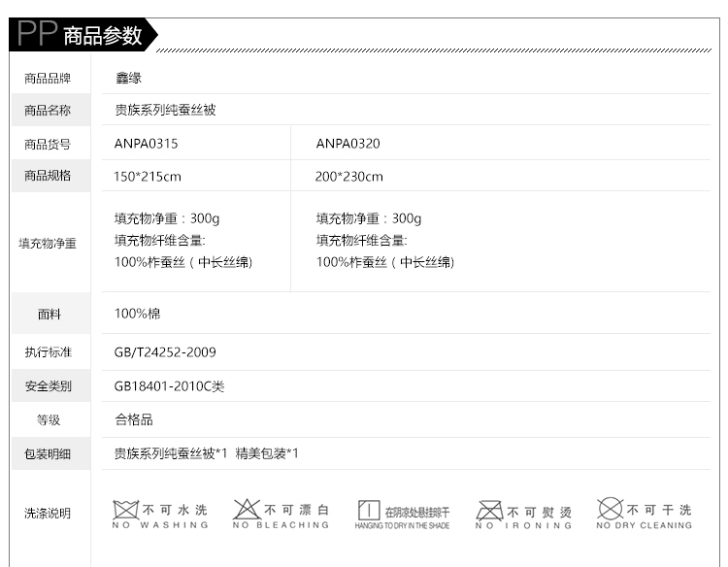This screenshot has width=728, height=567.
Task: Select safety category GB18401-2010C类
Action: tap(170, 385)
